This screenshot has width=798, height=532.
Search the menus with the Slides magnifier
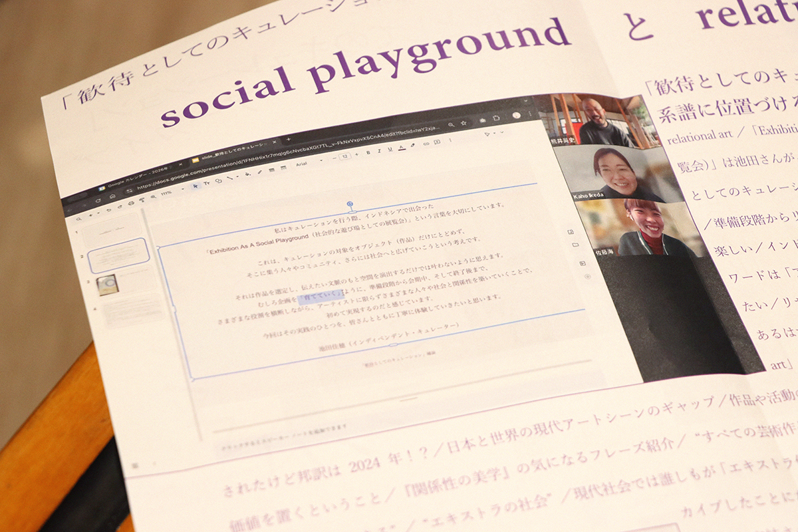(x=79, y=219)
